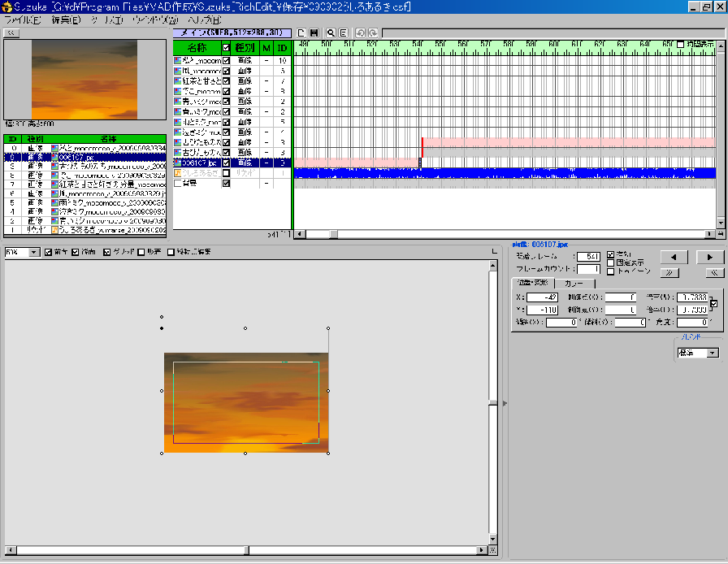Toggle the グリッド grid checkbox above canvas

[107, 252]
